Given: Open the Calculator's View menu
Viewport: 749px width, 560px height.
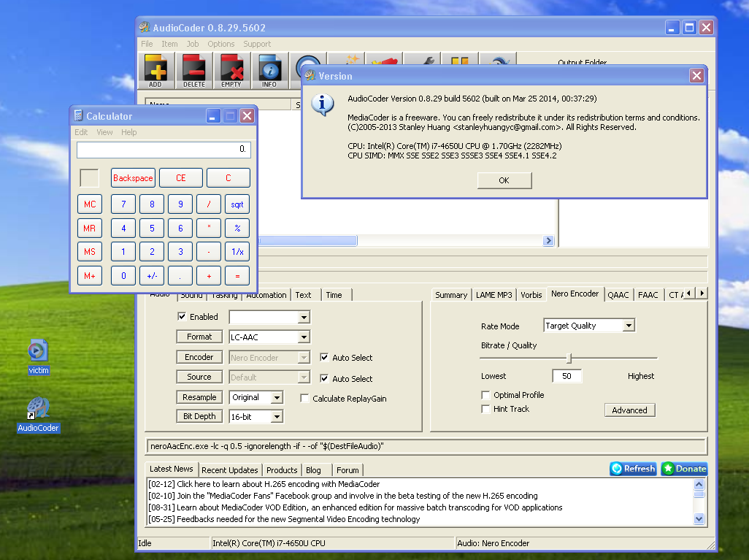Looking at the screenshot, I should coord(104,132).
